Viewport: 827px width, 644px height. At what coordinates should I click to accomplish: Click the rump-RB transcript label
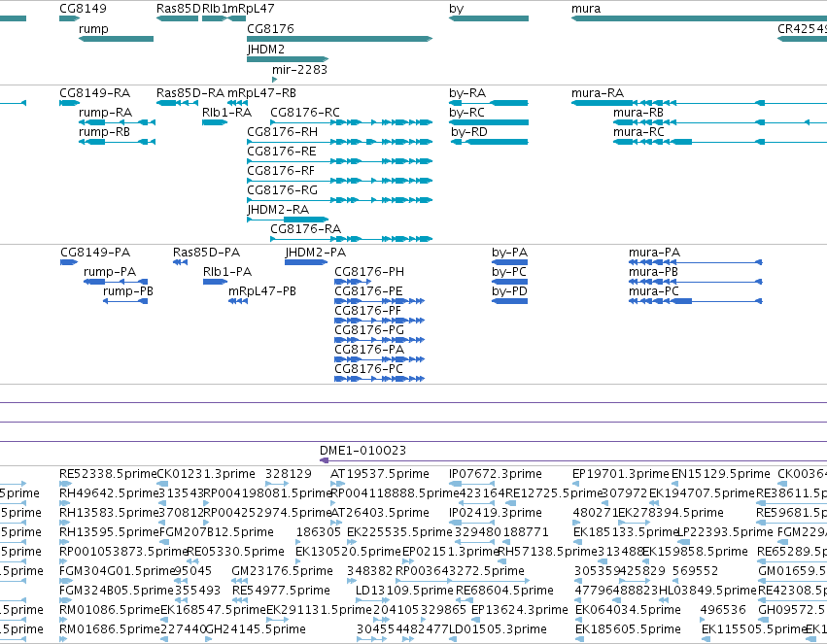104,132
